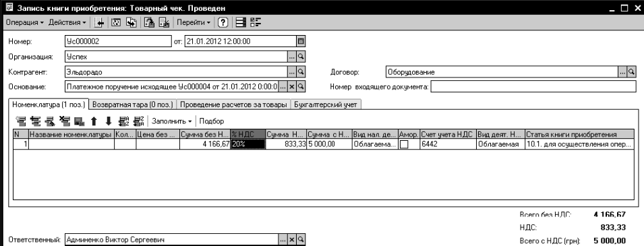Click the greyed finish editing OK icon
The image size is (644, 246).
[x=80, y=121]
